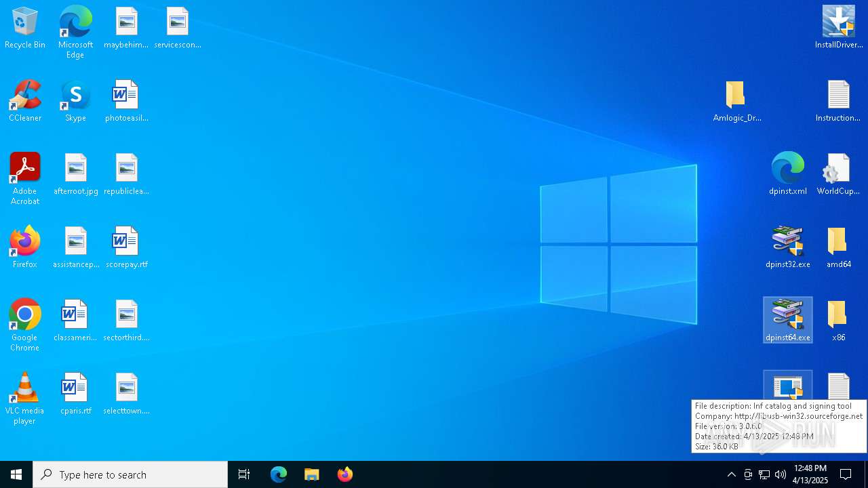Select the dpinst32.exe installer
Screen dimensions: 868x488
pyautogui.click(x=788, y=248)
